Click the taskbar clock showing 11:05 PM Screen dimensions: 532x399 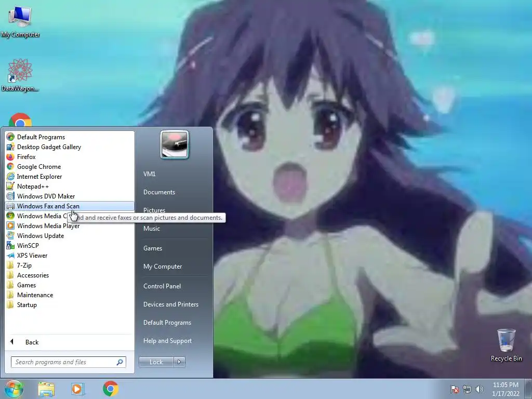coord(506,389)
